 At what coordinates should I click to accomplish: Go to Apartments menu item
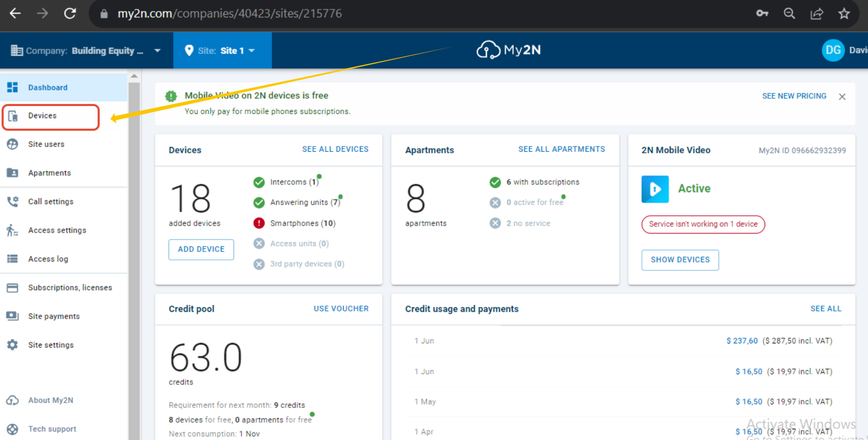pyautogui.click(x=63, y=173)
